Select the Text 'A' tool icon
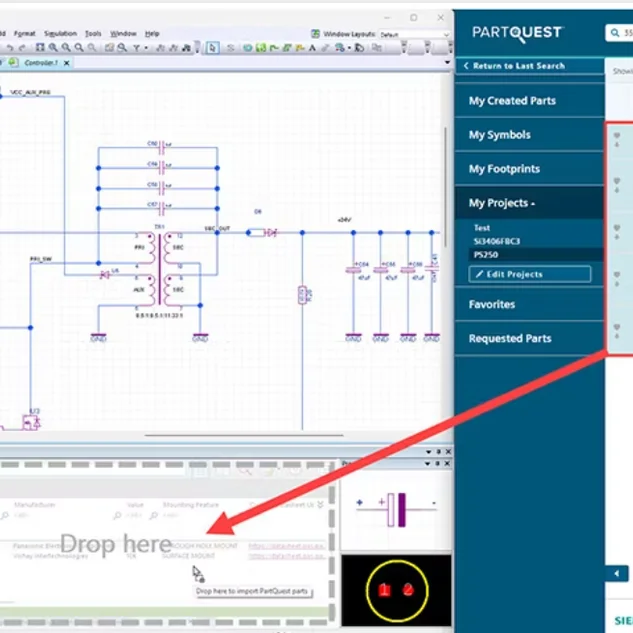This screenshot has width=633, height=633. [x=312, y=48]
